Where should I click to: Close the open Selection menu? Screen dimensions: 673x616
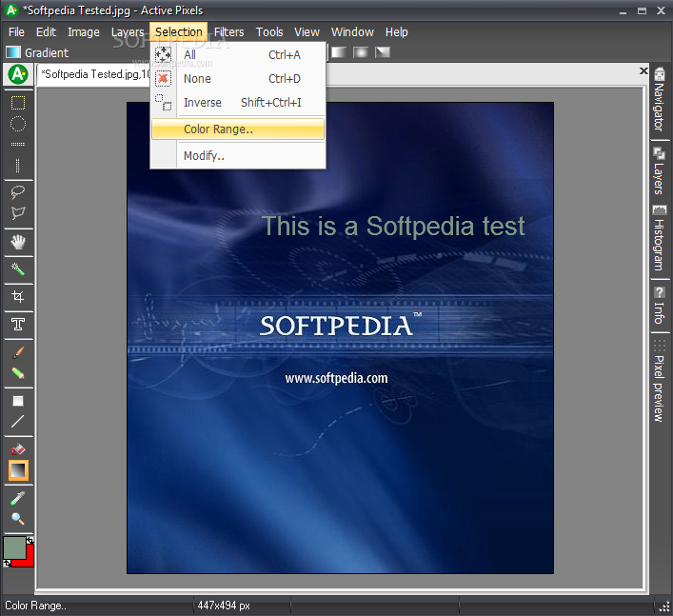(x=179, y=32)
